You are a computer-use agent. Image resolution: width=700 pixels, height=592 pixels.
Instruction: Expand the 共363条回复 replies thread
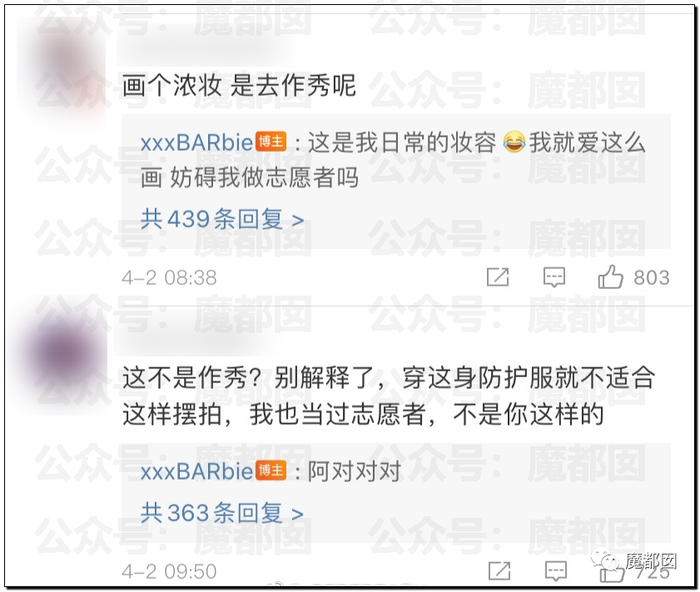click(x=222, y=513)
